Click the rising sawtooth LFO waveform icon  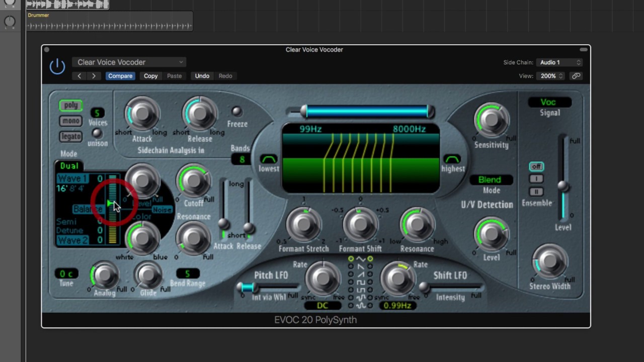coord(360,275)
